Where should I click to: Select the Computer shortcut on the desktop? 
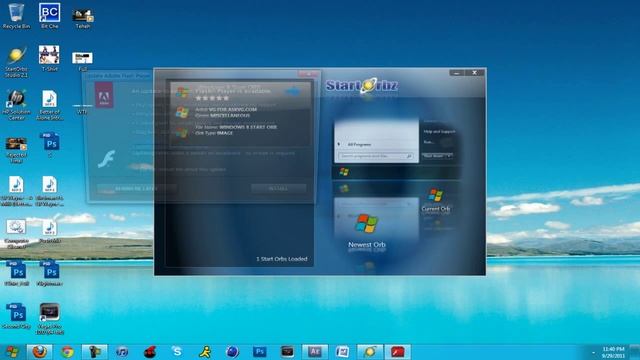(x=16, y=233)
